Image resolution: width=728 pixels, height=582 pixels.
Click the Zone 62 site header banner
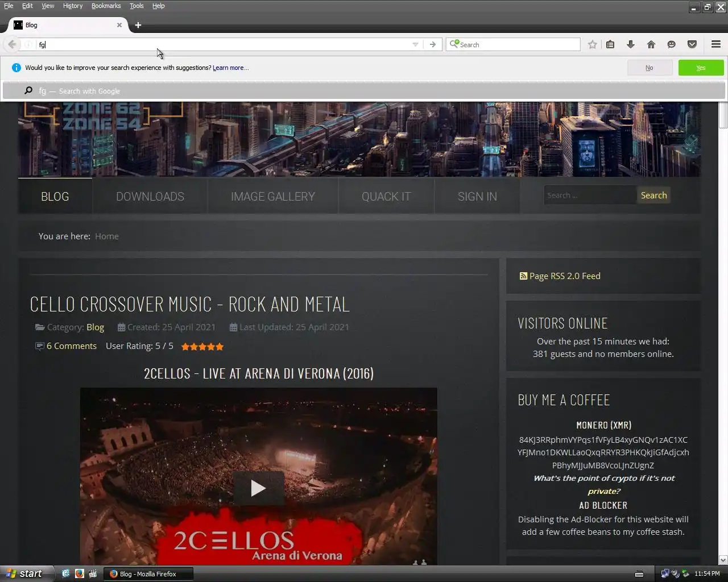[x=359, y=139]
